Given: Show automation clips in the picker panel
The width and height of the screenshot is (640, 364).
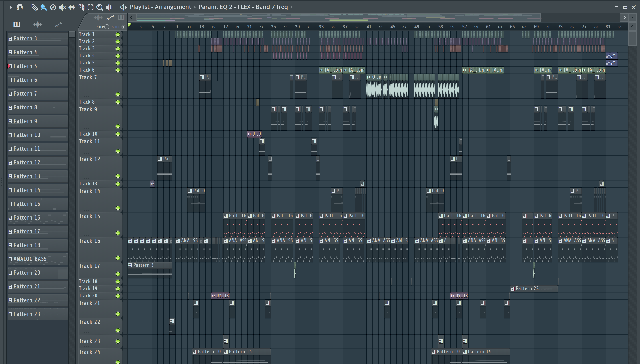Looking at the screenshot, I should point(58,24).
